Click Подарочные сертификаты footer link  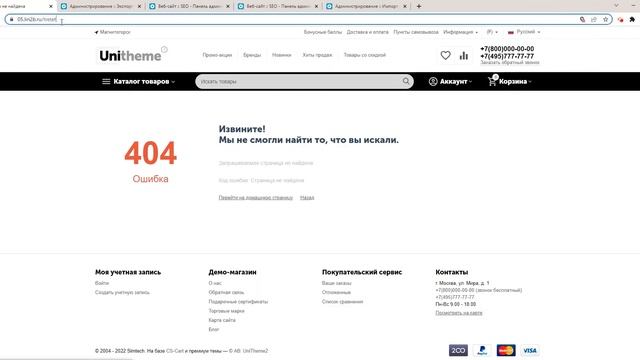click(238, 302)
